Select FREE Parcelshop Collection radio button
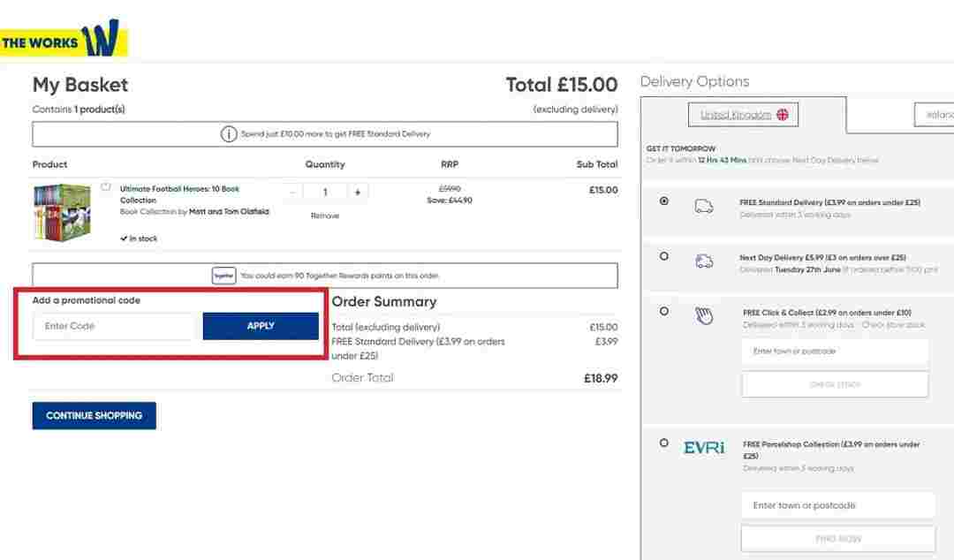 pyautogui.click(x=663, y=443)
